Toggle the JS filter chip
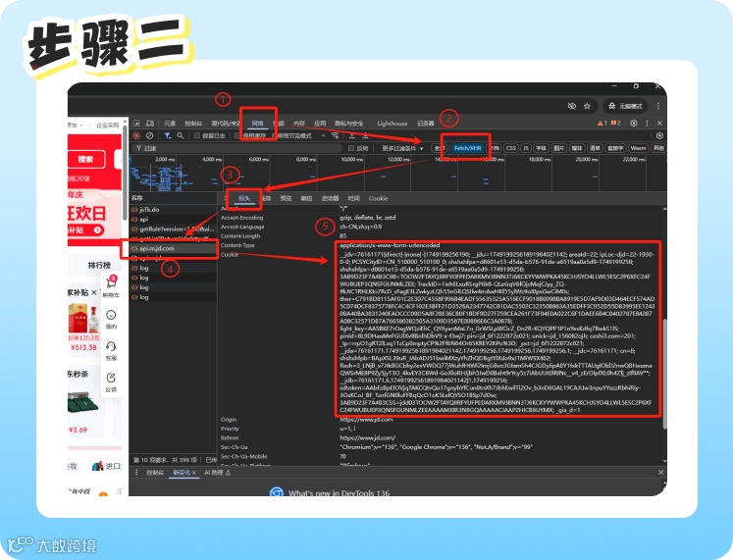This screenshot has height=560, width=733. pos(525,148)
